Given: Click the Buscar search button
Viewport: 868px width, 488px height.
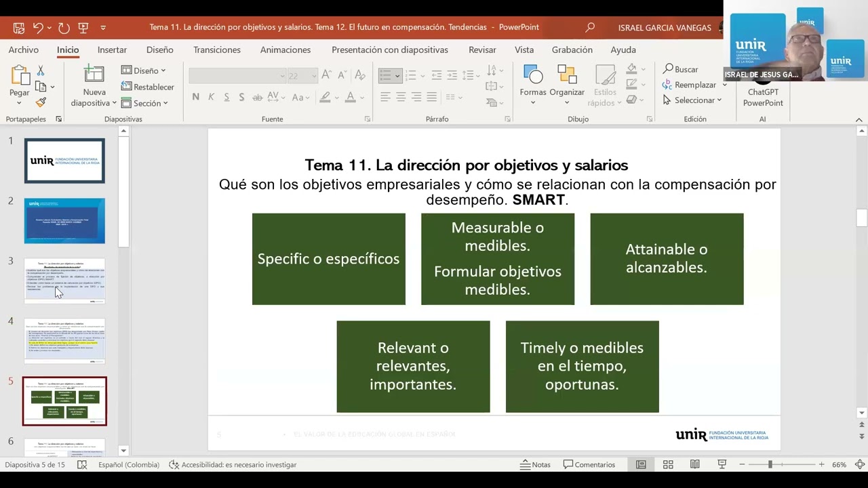Looking at the screenshot, I should (680, 69).
